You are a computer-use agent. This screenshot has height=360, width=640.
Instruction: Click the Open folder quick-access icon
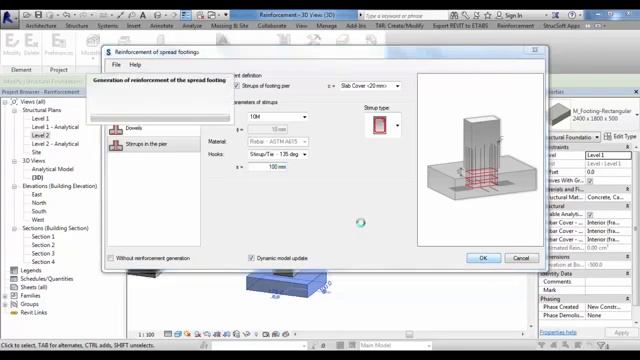27,15
